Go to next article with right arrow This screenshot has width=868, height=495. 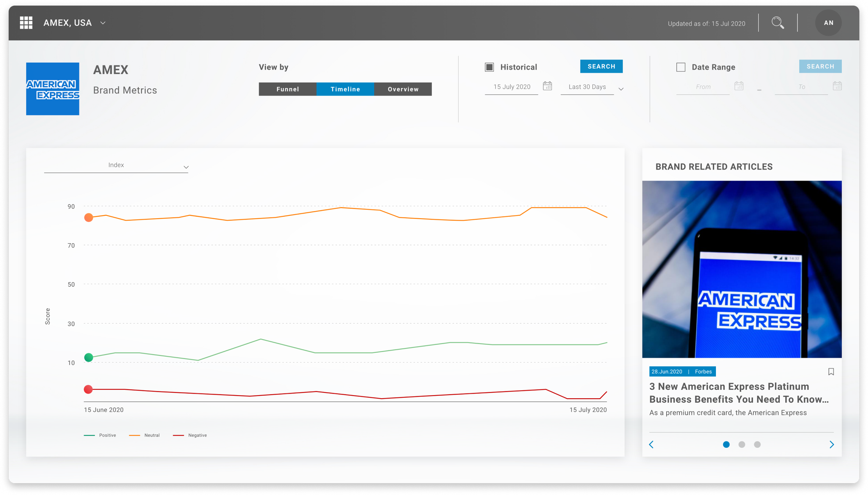pos(832,444)
